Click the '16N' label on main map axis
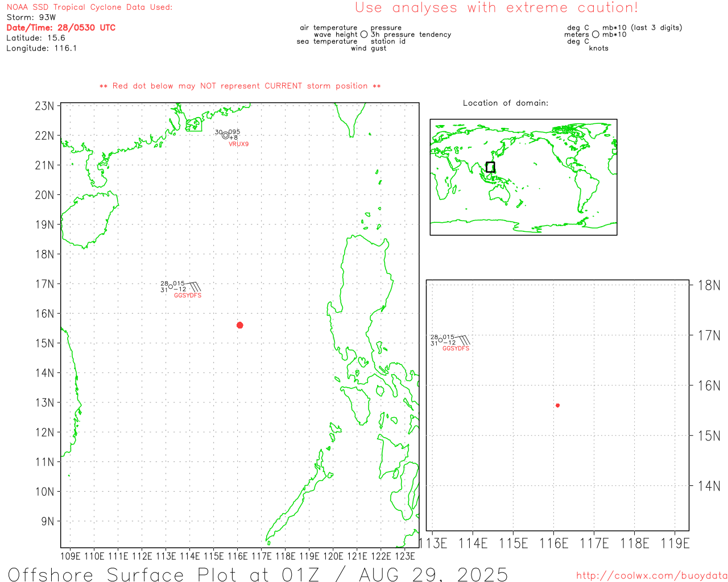728x582 pixels. point(45,314)
